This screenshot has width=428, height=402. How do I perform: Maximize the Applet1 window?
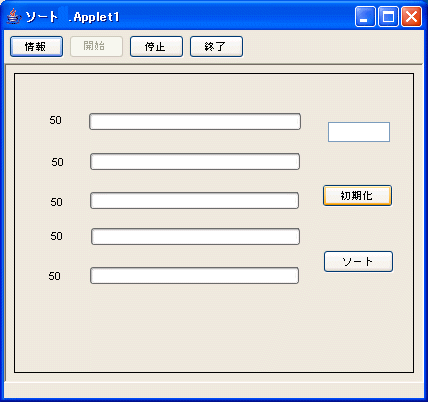[388, 16]
